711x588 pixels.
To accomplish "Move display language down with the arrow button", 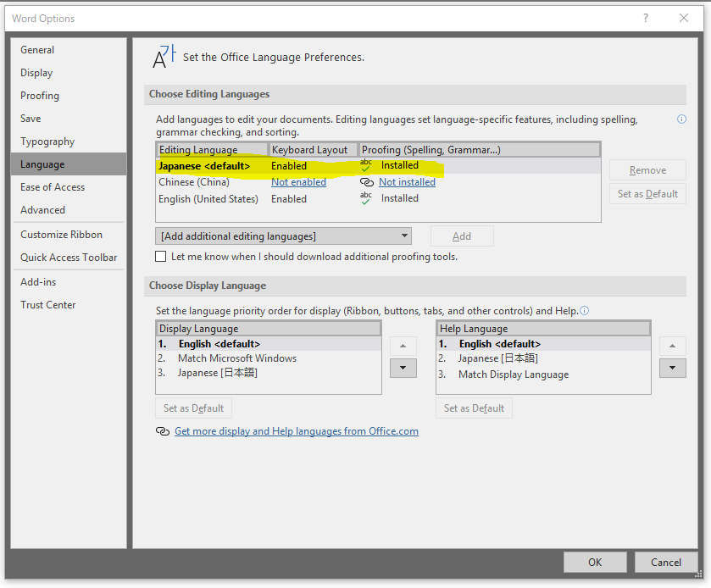I will 403,368.
